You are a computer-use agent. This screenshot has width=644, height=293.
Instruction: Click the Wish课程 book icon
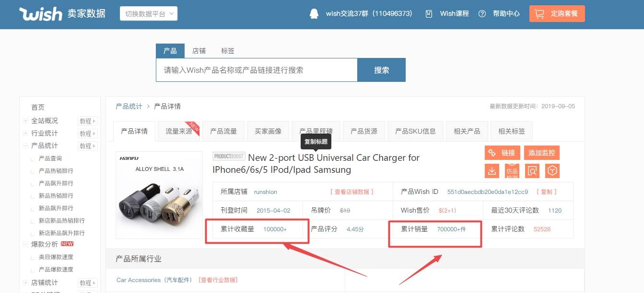(x=429, y=13)
